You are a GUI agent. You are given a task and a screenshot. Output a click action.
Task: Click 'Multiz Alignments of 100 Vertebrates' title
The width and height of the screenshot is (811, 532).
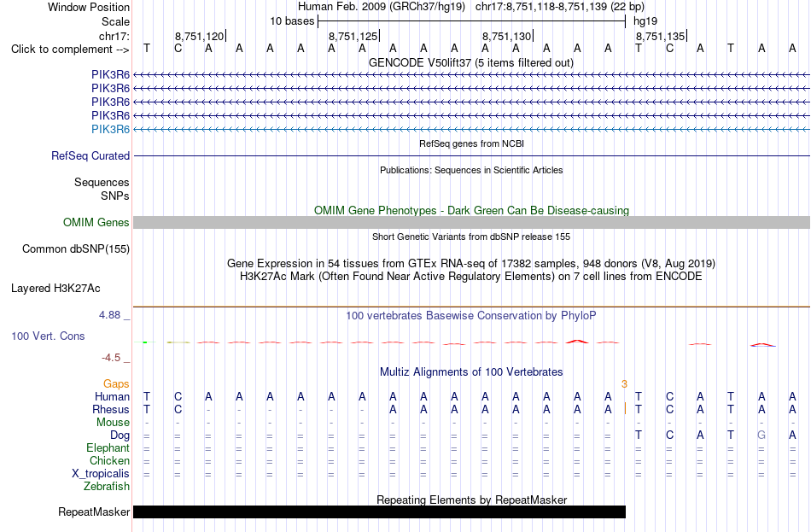tap(471, 371)
